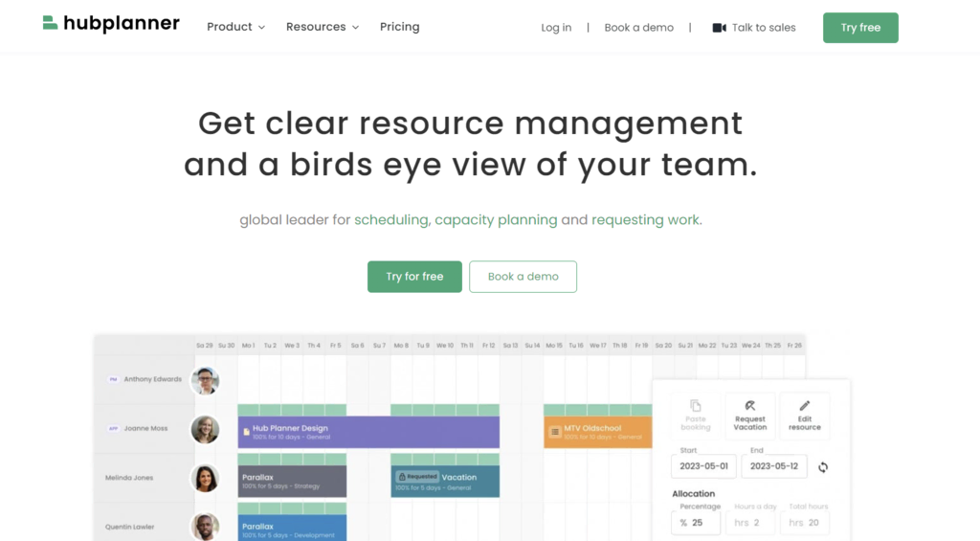Click the Total hours field

[804, 522]
